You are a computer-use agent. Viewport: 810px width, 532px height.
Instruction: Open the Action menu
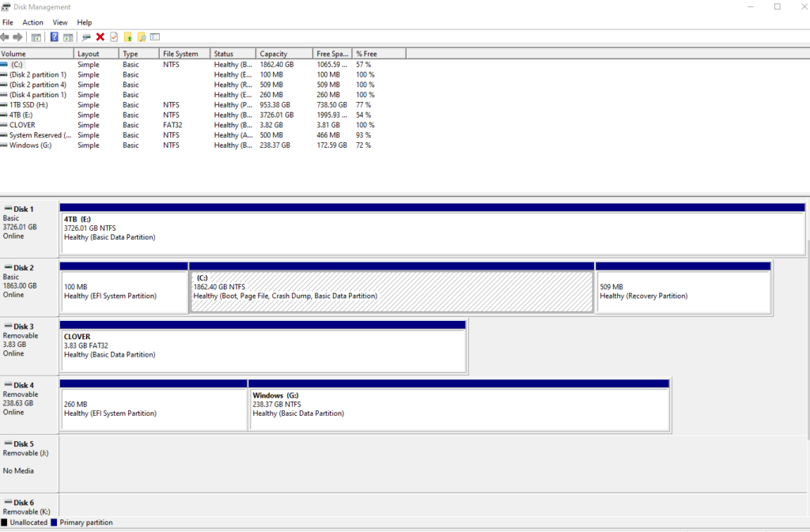(x=32, y=23)
